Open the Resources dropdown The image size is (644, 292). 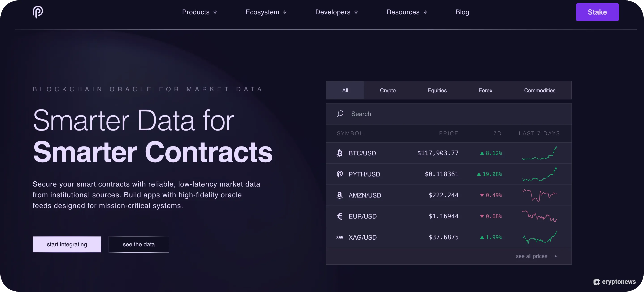pyautogui.click(x=406, y=12)
